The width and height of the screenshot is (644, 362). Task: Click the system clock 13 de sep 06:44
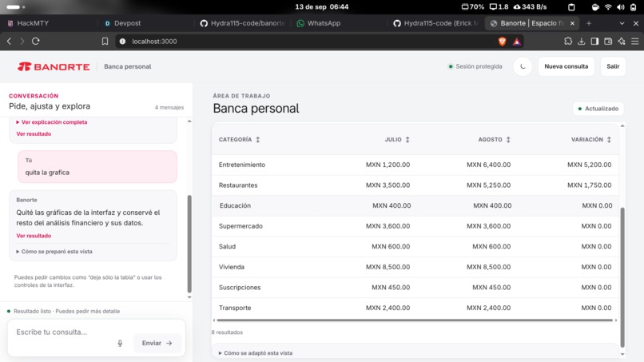[321, 7]
